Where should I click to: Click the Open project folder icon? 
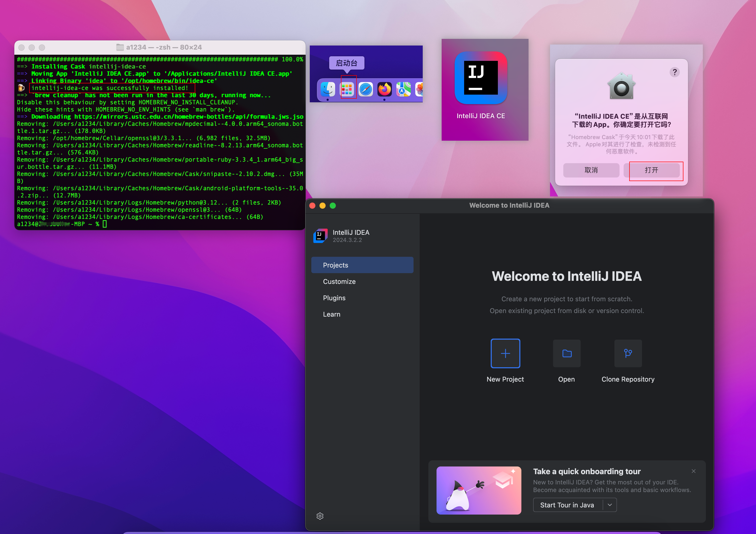567,353
